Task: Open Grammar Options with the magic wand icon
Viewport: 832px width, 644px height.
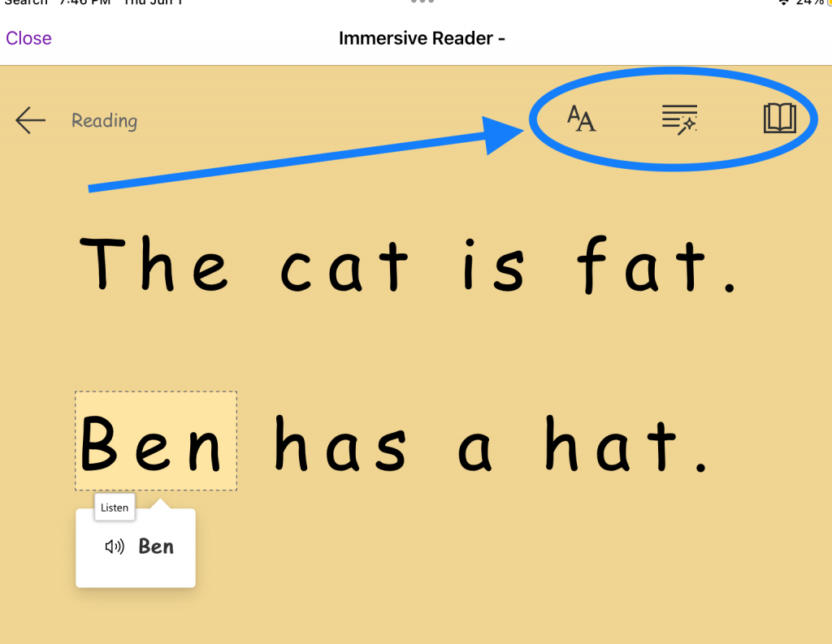Action: tap(679, 119)
